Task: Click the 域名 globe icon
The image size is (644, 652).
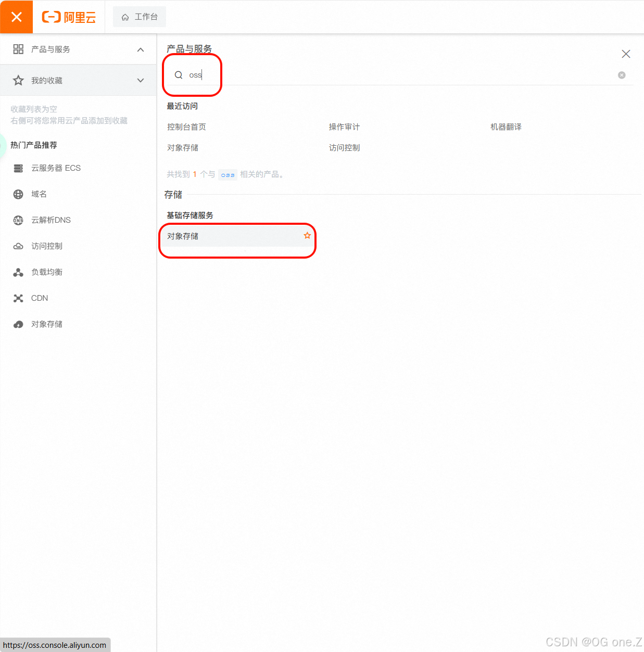Action: click(x=18, y=194)
